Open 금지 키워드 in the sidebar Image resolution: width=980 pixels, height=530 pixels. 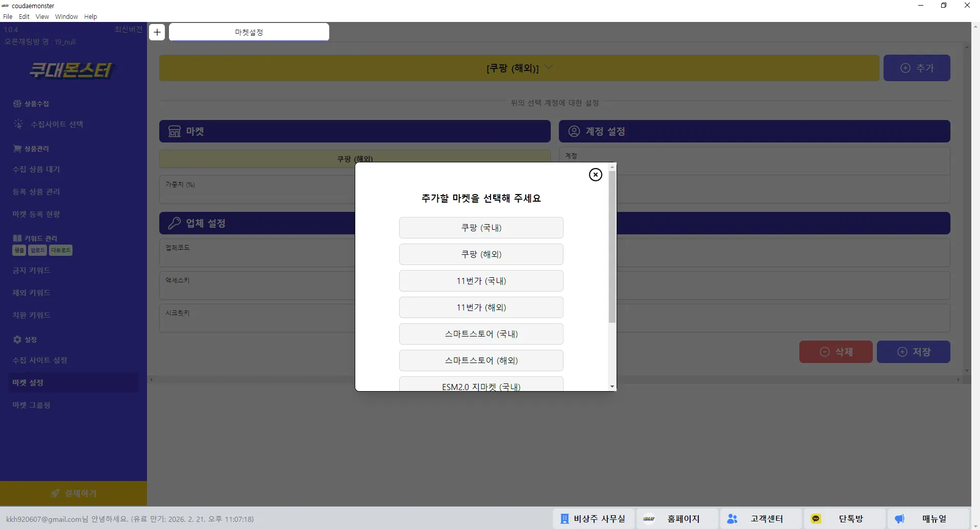31,270
